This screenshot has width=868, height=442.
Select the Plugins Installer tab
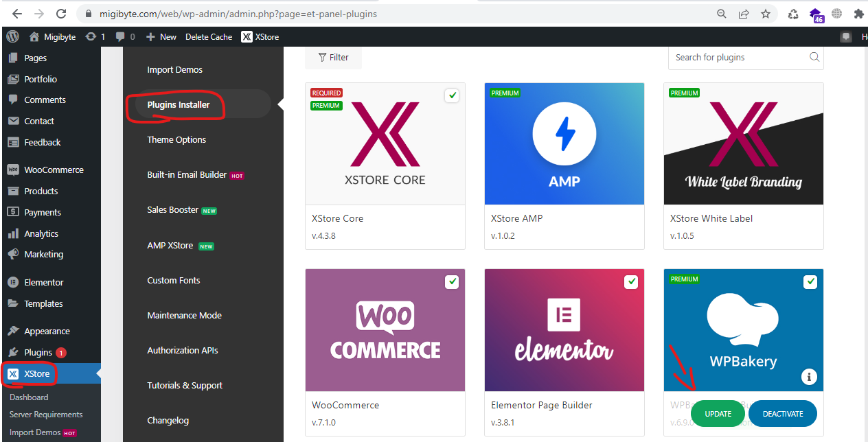[x=203, y=104]
